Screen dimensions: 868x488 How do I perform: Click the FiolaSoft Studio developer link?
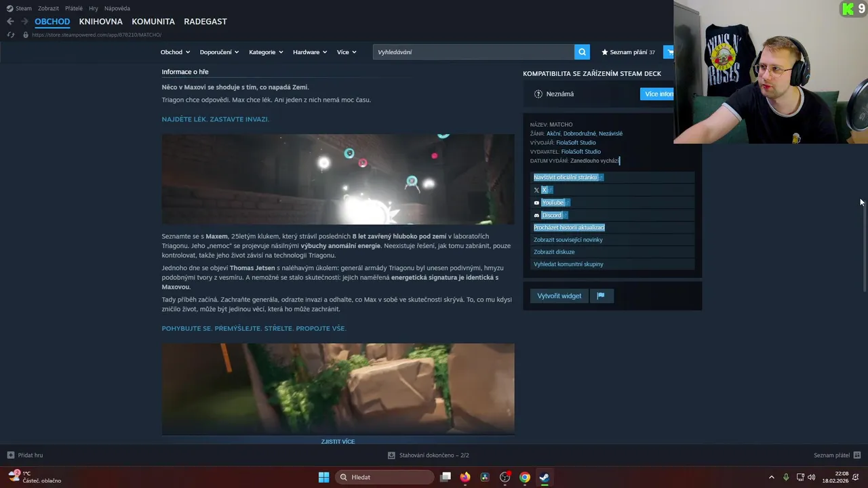coord(576,143)
